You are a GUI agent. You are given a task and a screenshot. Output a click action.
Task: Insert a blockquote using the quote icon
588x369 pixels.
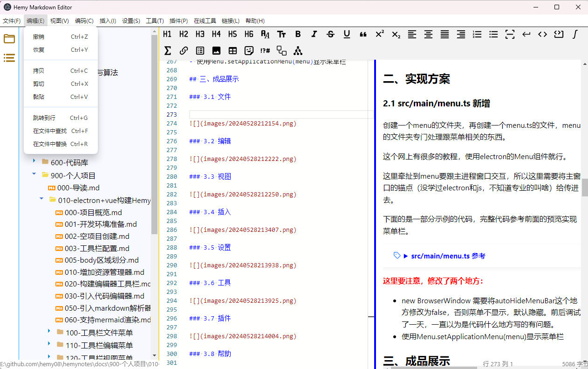pyautogui.click(x=363, y=34)
